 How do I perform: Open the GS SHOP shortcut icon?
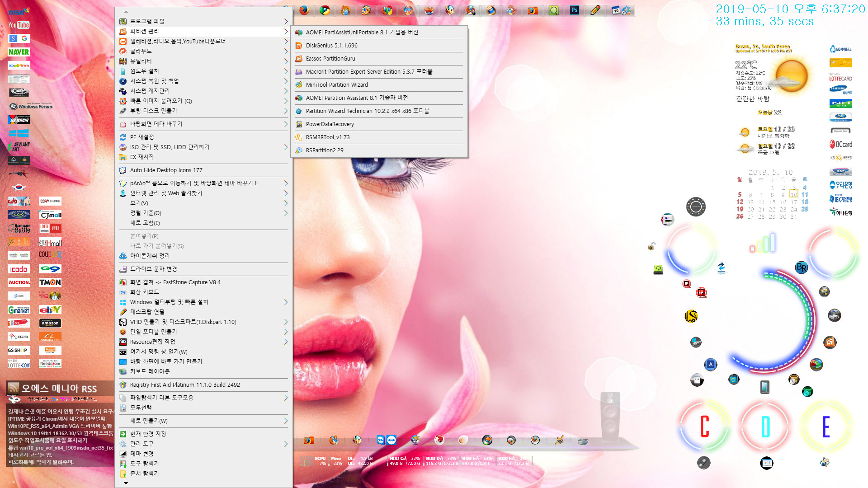tap(19, 350)
